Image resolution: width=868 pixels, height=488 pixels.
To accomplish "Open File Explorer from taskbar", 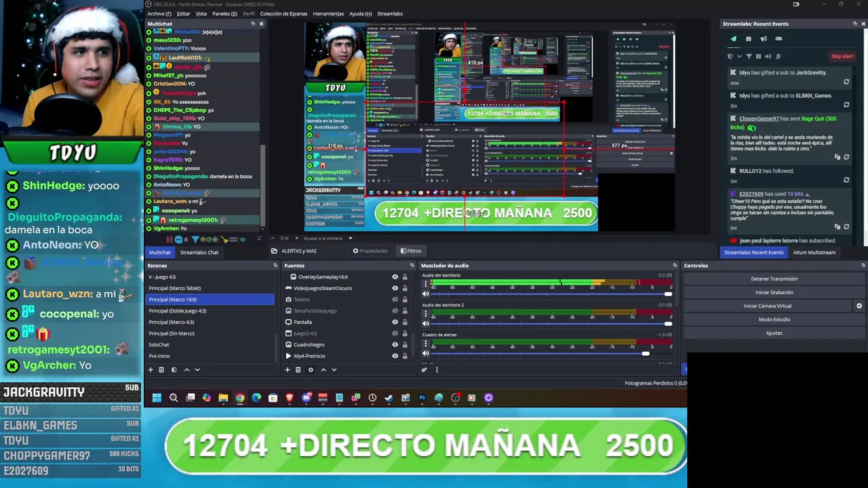I will point(223,398).
